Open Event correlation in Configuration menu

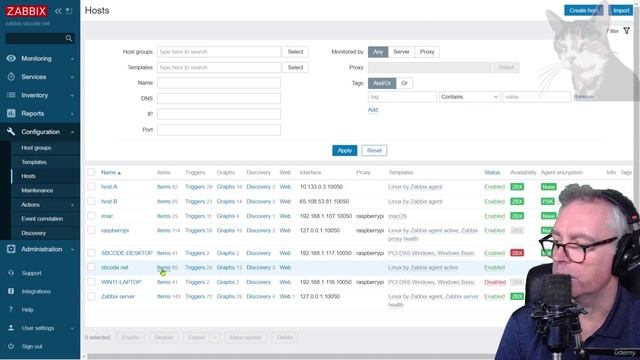[x=42, y=219]
